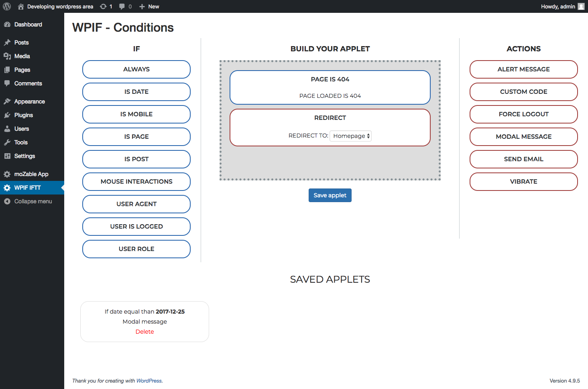Open Tools using the wrench icon
The width and height of the screenshot is (588, 389).
point(8,142)
